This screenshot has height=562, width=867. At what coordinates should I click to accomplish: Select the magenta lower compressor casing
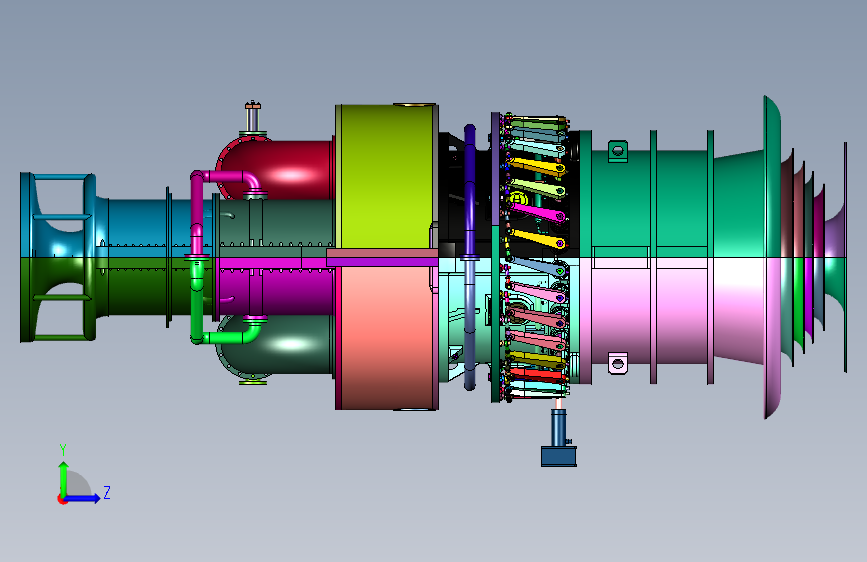point(274,288)
